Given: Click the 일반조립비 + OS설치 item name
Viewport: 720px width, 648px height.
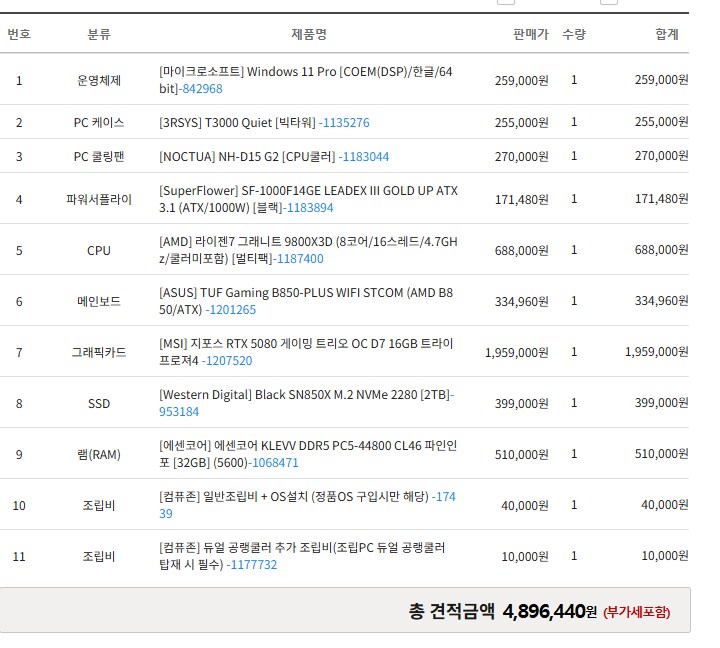Looking at the screenshot, I should [x=294, y=496].
